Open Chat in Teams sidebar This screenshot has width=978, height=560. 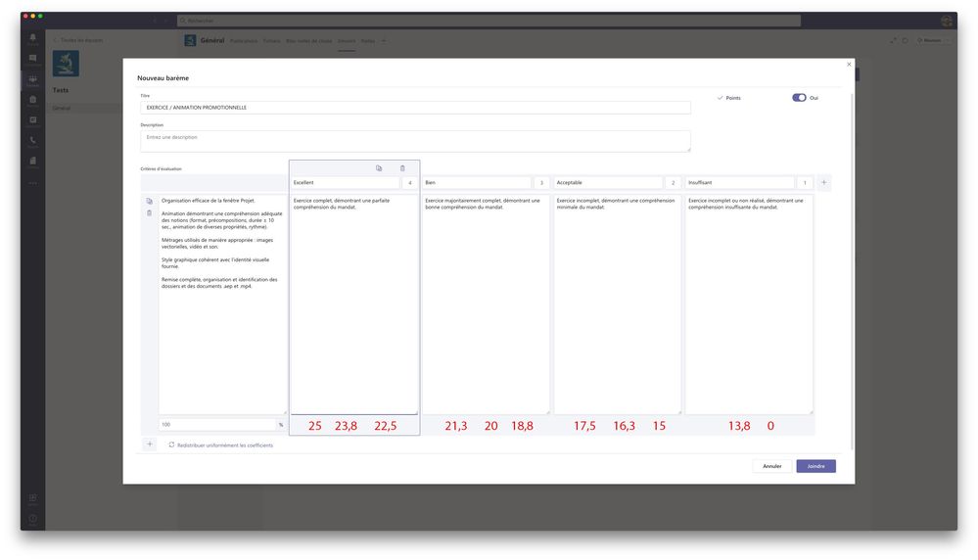[33, 59]
